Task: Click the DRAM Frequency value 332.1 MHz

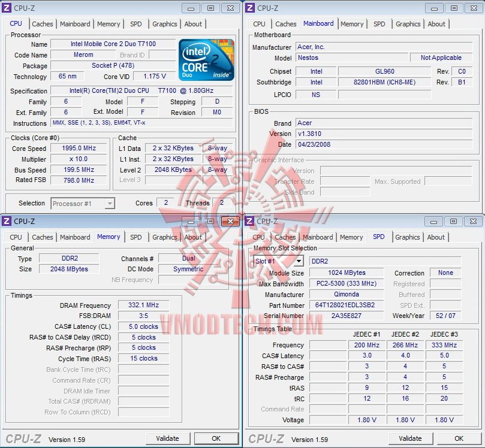Action: click(143, 305)
